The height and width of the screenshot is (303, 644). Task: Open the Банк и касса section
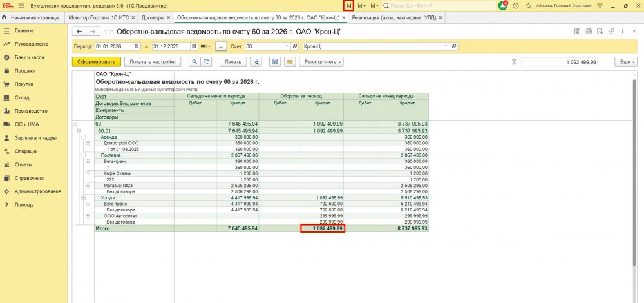pos(29,57)
